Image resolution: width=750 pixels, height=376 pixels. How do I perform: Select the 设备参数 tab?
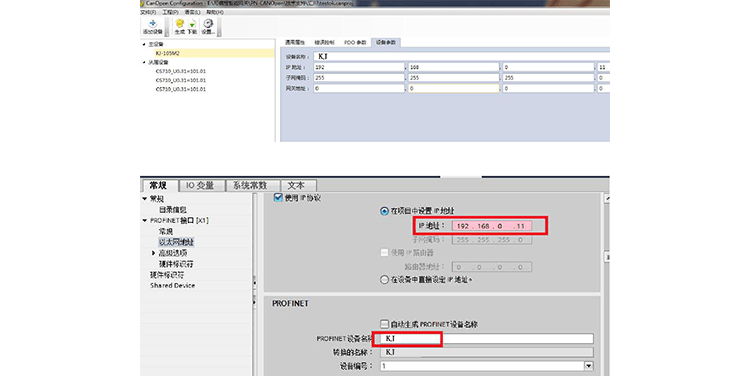386,43
